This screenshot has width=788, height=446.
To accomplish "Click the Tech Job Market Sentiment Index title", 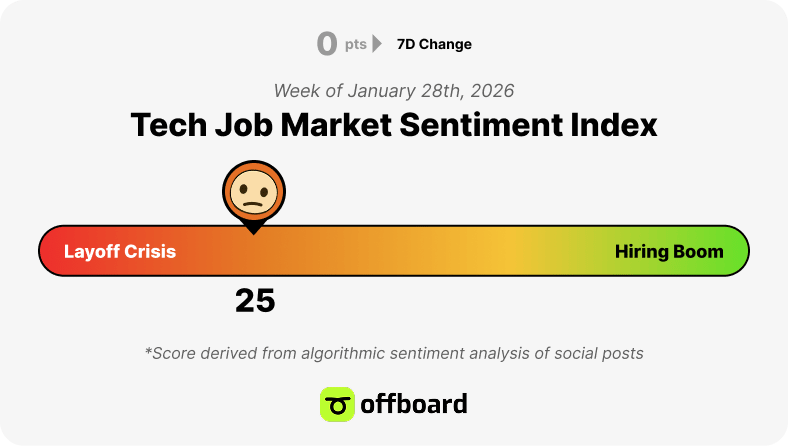I will click(x=393, y=125).
